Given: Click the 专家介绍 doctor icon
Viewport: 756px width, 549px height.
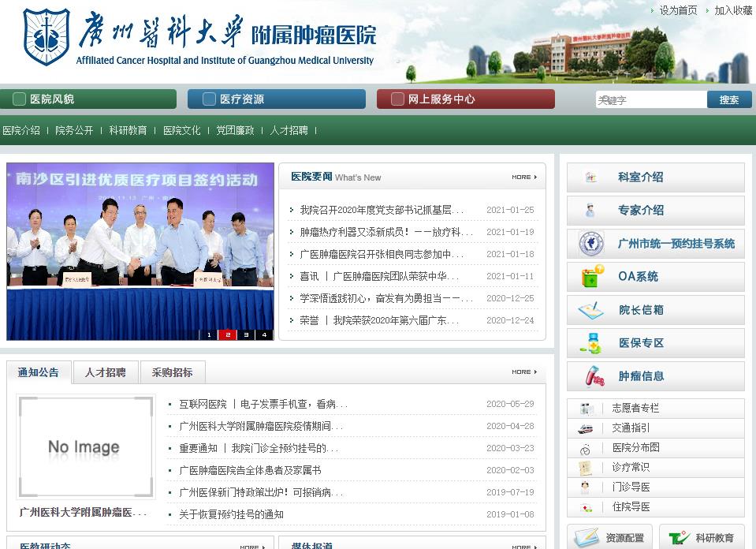Looking at the screenshot, I should point(590,211).
